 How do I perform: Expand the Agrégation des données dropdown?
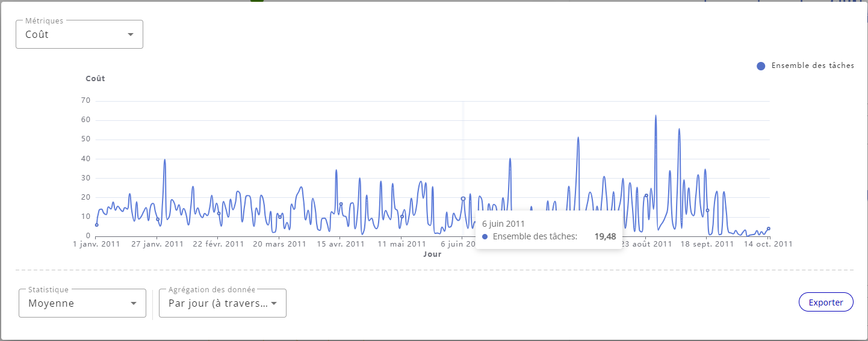(x=217, y=304)
